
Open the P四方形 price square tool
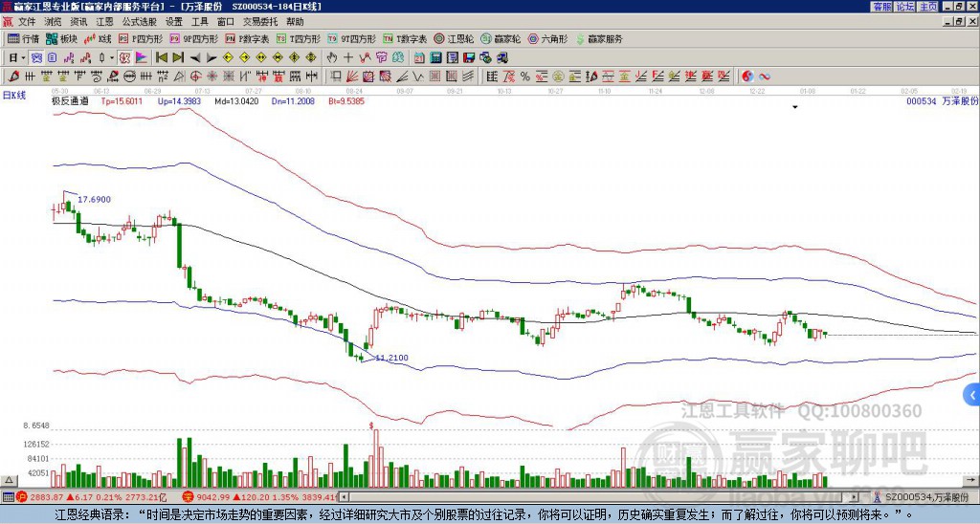pos(141,38)
